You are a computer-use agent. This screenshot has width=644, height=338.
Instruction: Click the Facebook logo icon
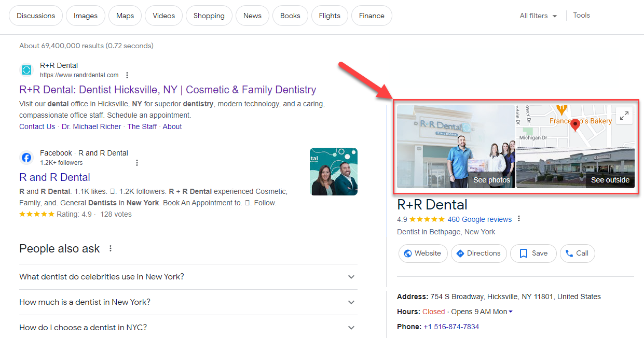click(26, 158)
